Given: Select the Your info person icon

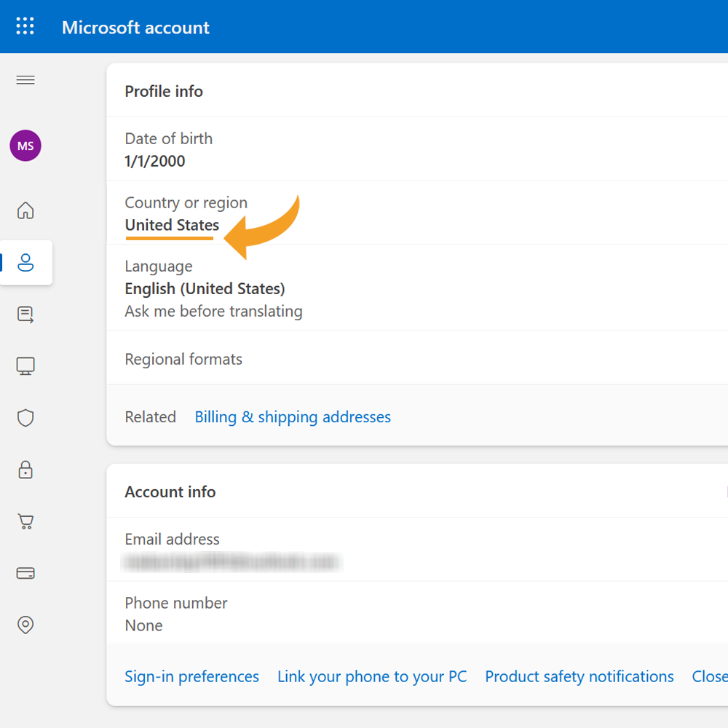Looking at the screenshot, I should click(x=25, y=262).
